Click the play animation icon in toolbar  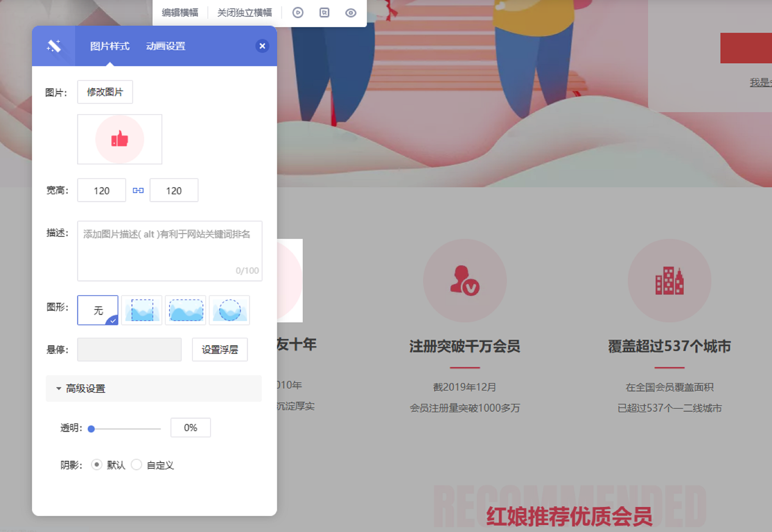tap(298, 13)
